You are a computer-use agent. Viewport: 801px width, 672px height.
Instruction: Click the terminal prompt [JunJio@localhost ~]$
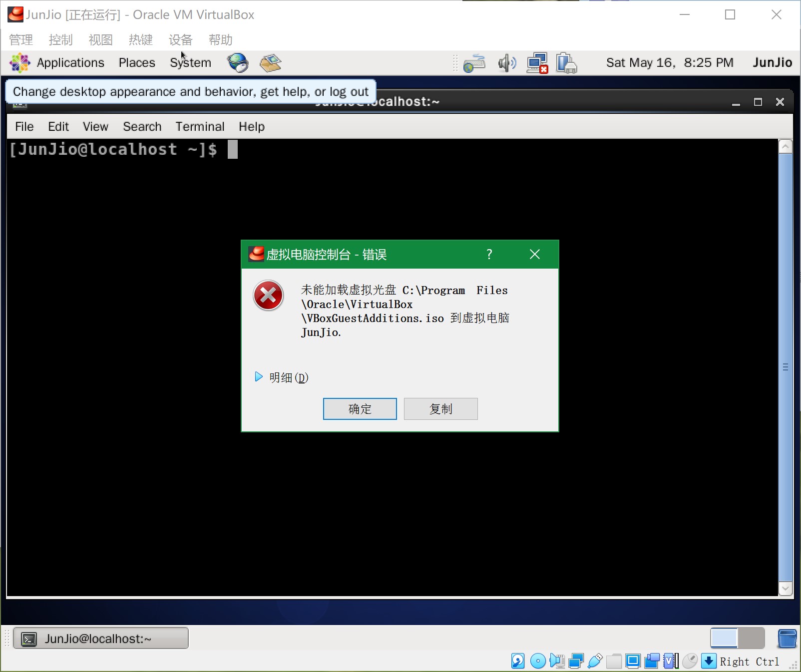click(x=113, y=149)
